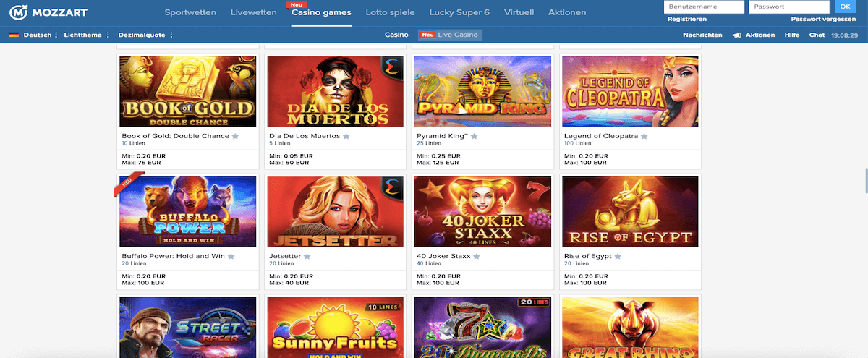Click the Registrieren link
868x358 pixels.
point(687,19)
